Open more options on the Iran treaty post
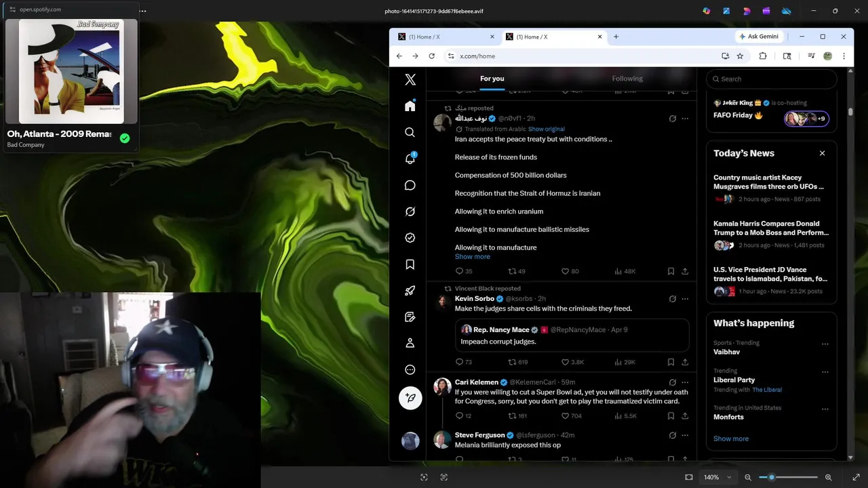868x488 pixels. click(x=685, y=119)
